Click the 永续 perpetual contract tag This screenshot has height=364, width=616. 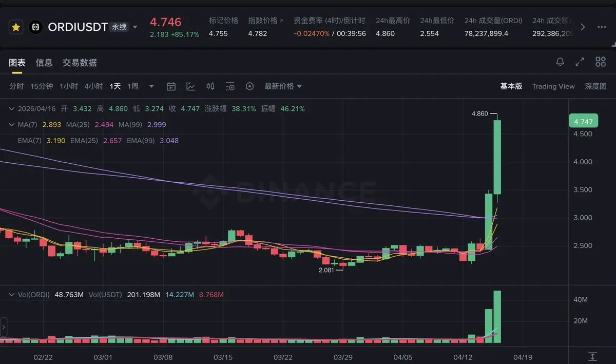click(119, 27)
